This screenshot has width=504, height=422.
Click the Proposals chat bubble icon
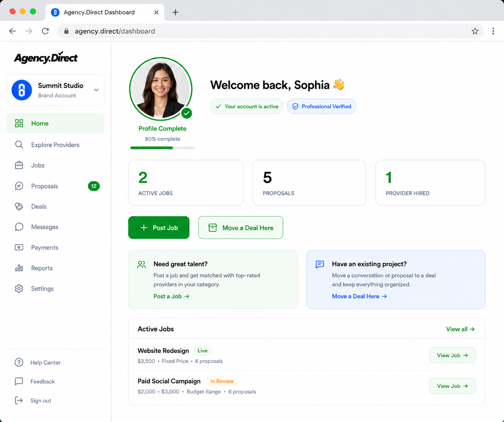[19, 186]
